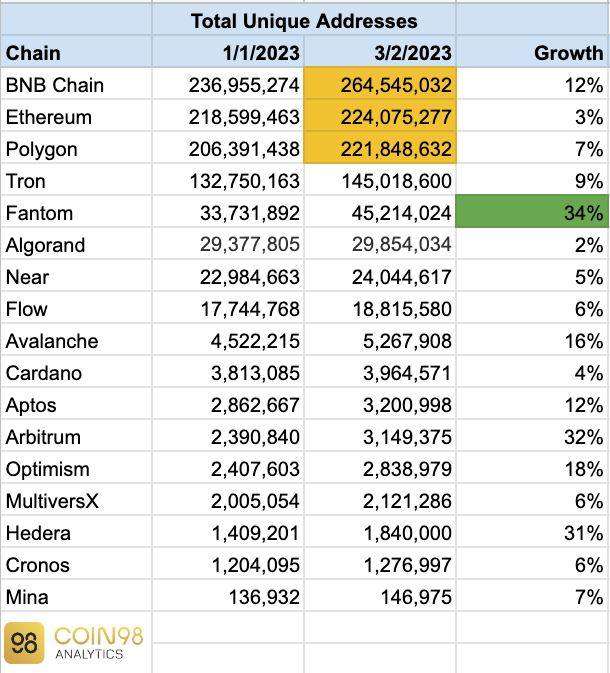Viewport: 610px width, 673px height.
Task: Click the Mina chain name cell
Action: tap(27, 597)
